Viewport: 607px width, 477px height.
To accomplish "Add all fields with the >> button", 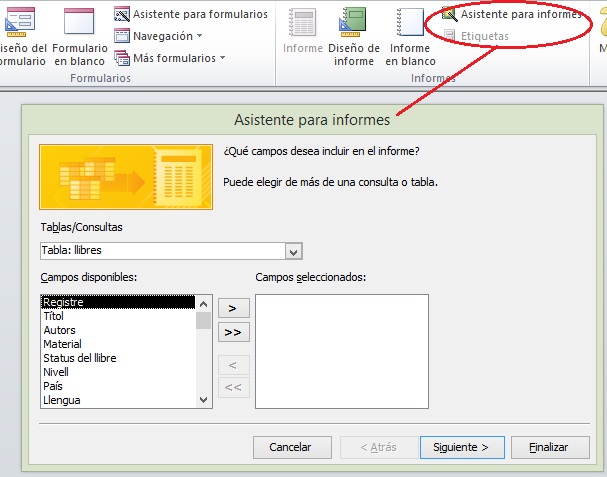I will 234,332.
